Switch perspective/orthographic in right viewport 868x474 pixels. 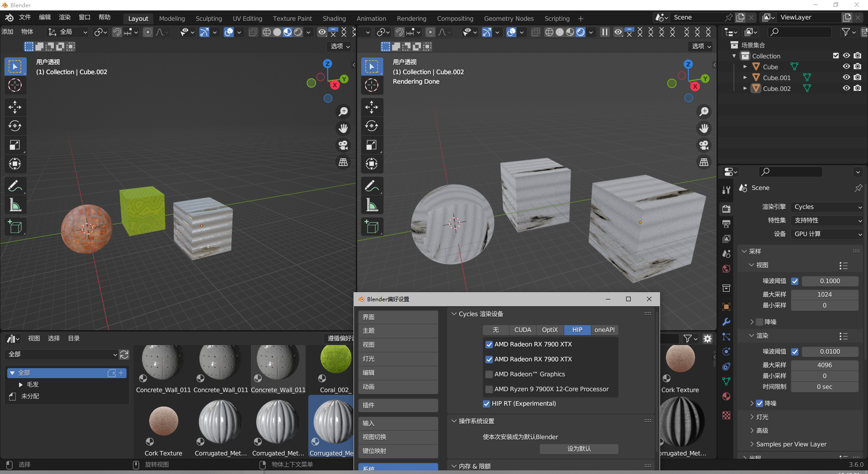point(704,162)
